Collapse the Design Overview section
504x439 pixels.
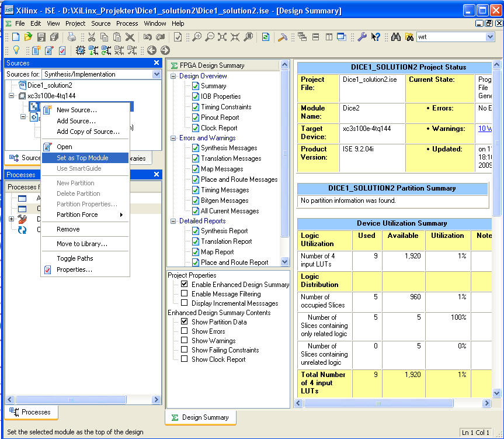coord(173,76)
